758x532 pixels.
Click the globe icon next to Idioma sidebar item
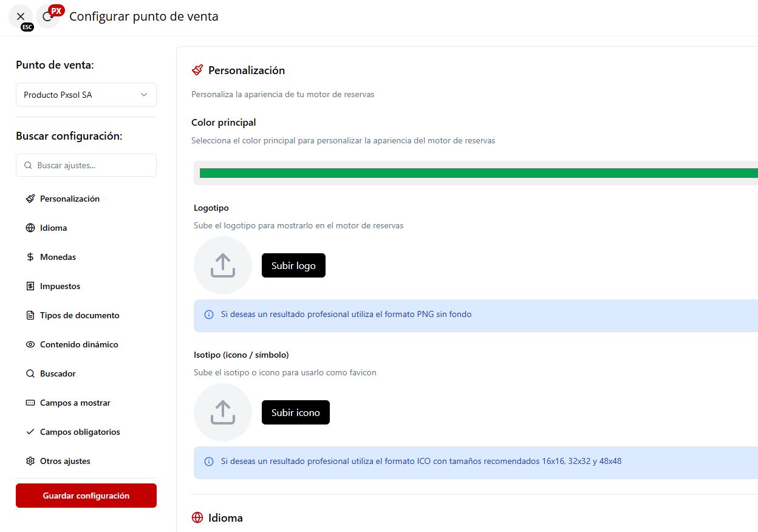coord(30,228)
